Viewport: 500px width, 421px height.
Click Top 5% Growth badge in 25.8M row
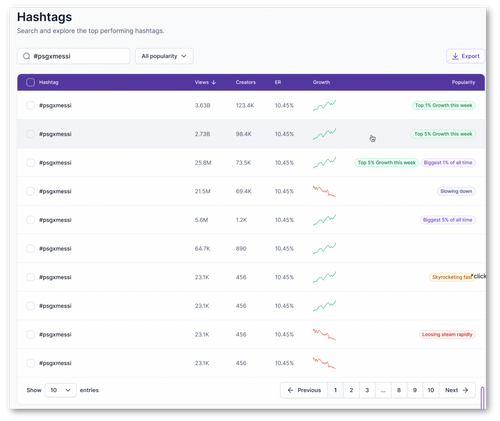click(x=387, y=163)
